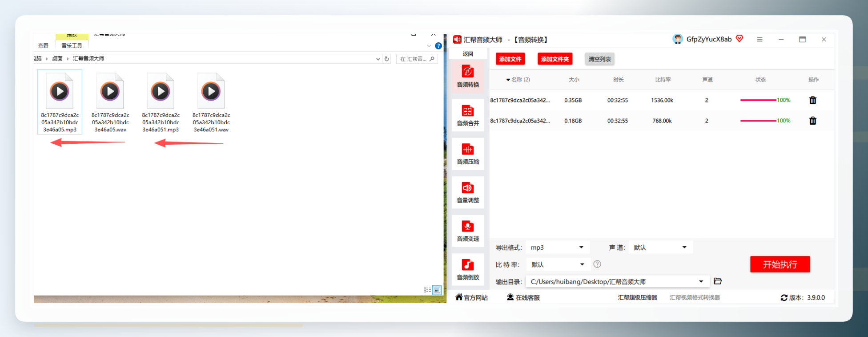Switch Explorer to large icons view
The height and width of the screenshot is (337, 868).
pyautogui.click(x=437, y=290)
